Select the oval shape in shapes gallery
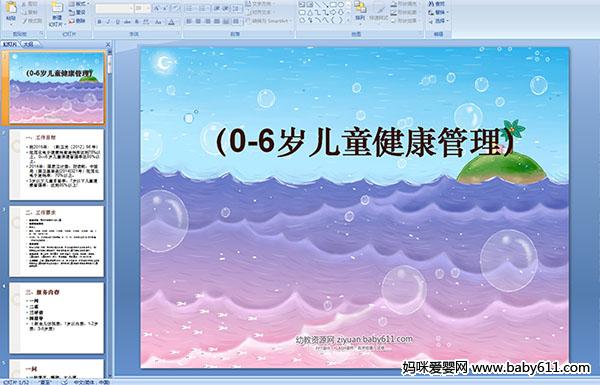 [341, 4]
